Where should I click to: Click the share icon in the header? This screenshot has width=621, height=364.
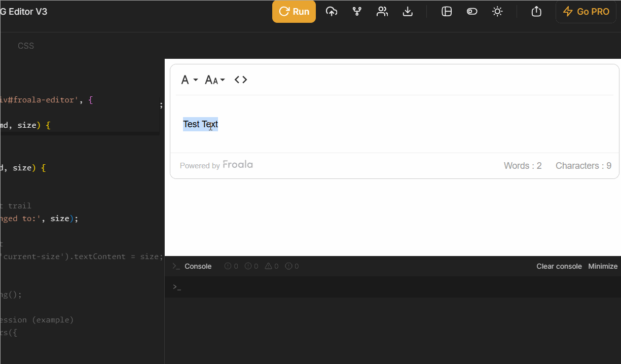point(536,11)
